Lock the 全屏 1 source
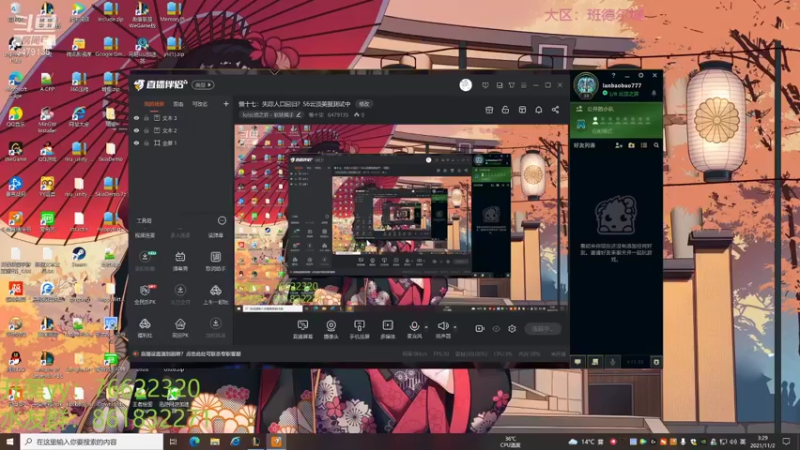 pos(146,143)
